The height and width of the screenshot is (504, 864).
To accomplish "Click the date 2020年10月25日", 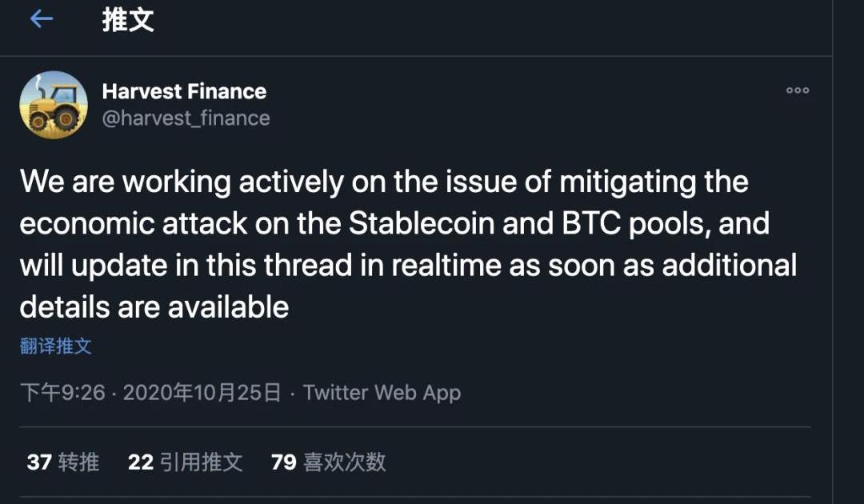I will pyautogui.click(x=202, y=393).
